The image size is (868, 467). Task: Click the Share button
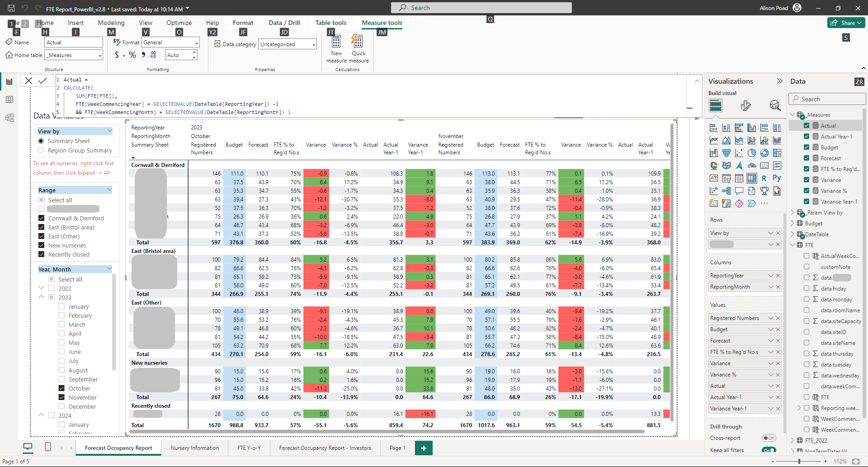846,23
